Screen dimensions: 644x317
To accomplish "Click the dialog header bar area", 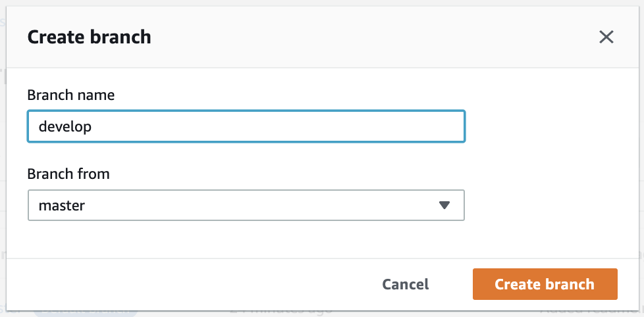I will tap(362, 37).
